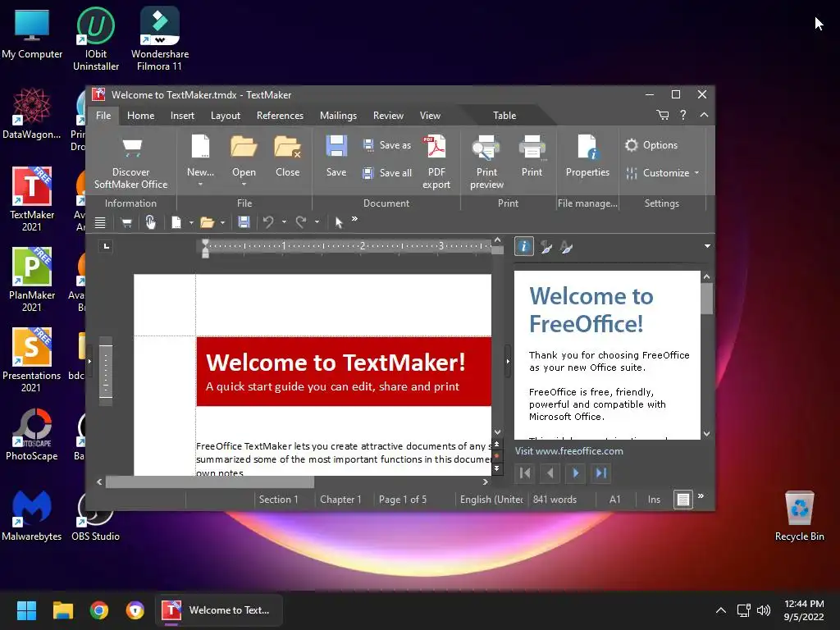Open Google Chrome from the taskbar
Viewport: 840px width, 630px height.
tap(99, 610)
